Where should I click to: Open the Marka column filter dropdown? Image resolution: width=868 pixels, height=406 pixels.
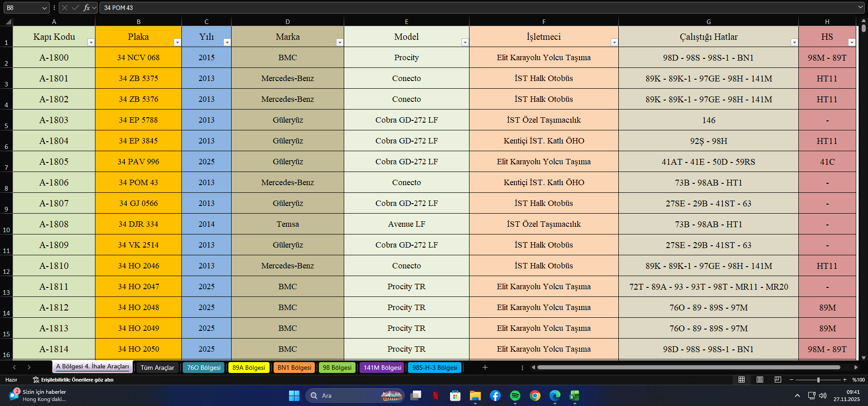(339, 43)
